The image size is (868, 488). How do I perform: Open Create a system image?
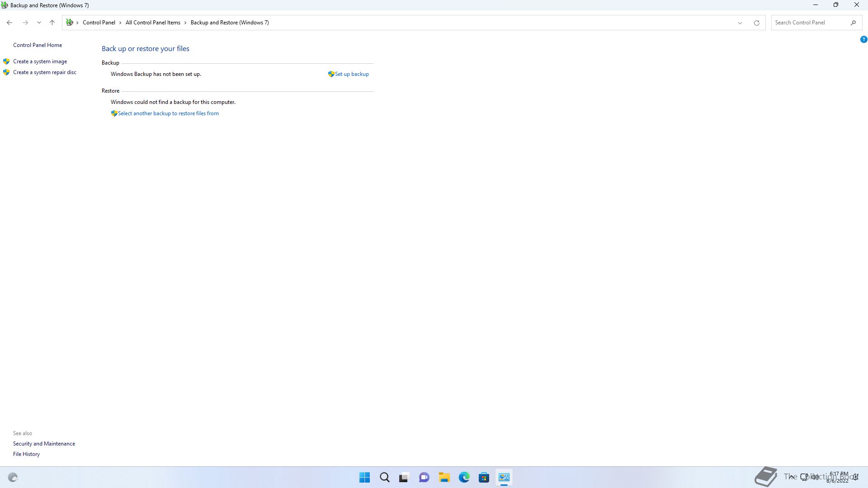pos(40,61)
